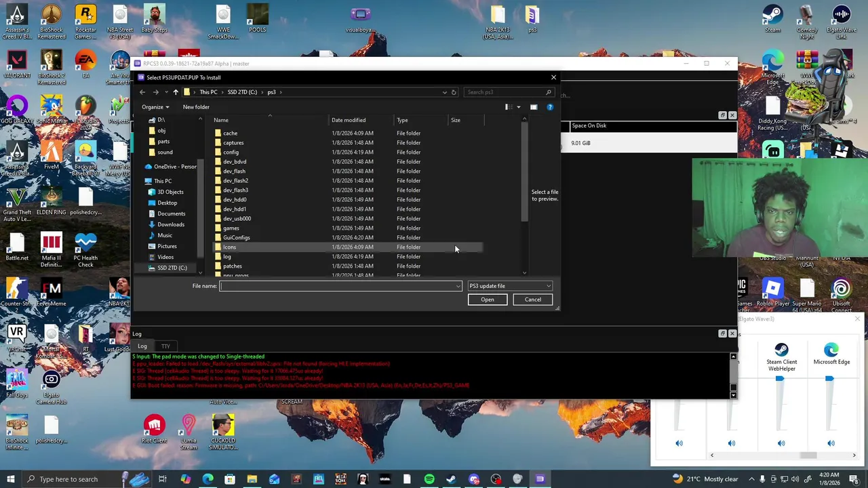Image resolution: width=868 pixels, height=488 pixels.
Task: Open the File name history dropdown
Action: pos(458,286)
